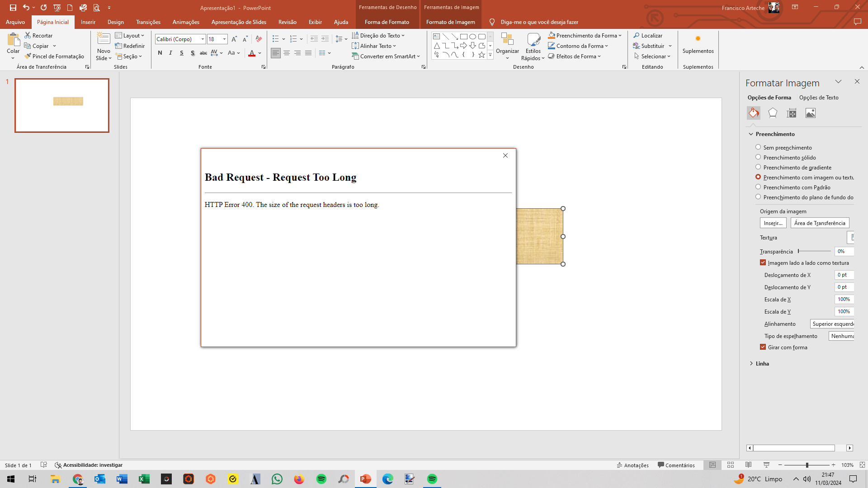Toggle Girar com forma checkbox
The image size is (868, 488).
point(763,347)
